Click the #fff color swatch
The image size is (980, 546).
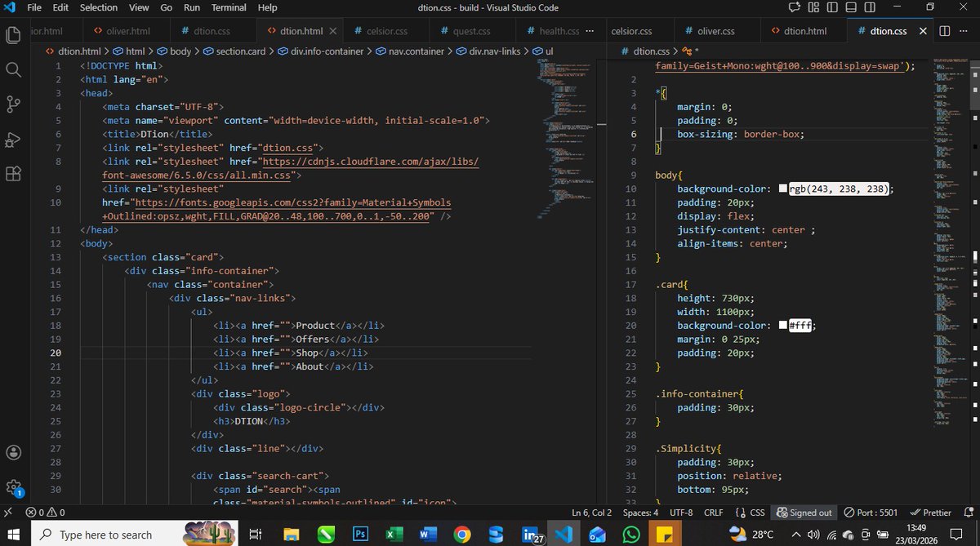782,326
